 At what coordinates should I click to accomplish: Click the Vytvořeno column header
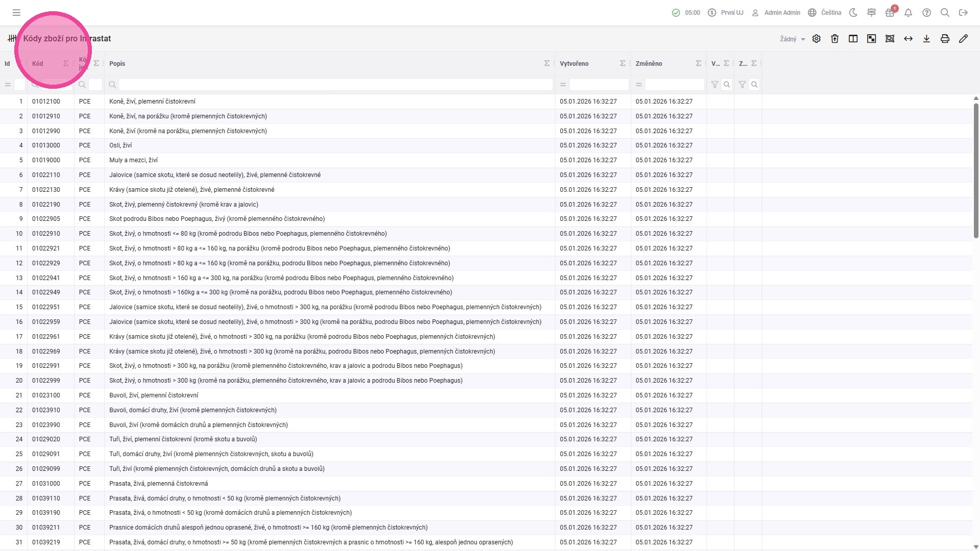[574, 64]
